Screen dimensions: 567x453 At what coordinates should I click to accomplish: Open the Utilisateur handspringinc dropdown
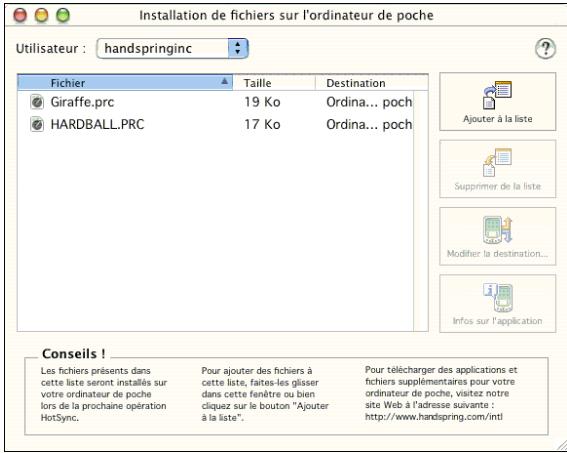[172, 48]
